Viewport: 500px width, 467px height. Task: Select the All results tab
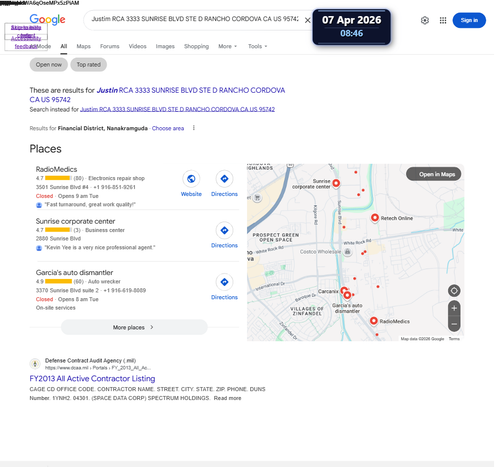pos(64,46)
